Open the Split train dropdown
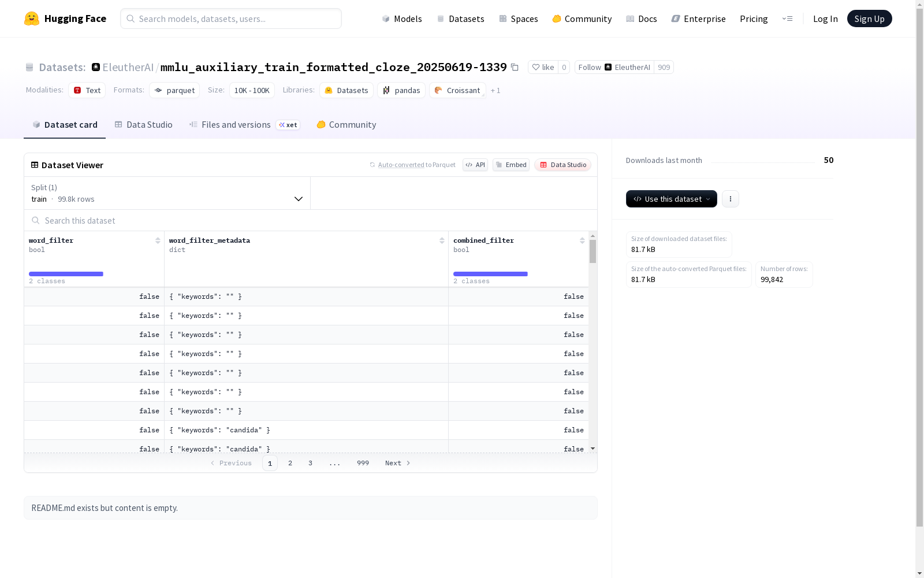Screen dimensions: 924x578 pyautogui.click(x=167, y=193)
